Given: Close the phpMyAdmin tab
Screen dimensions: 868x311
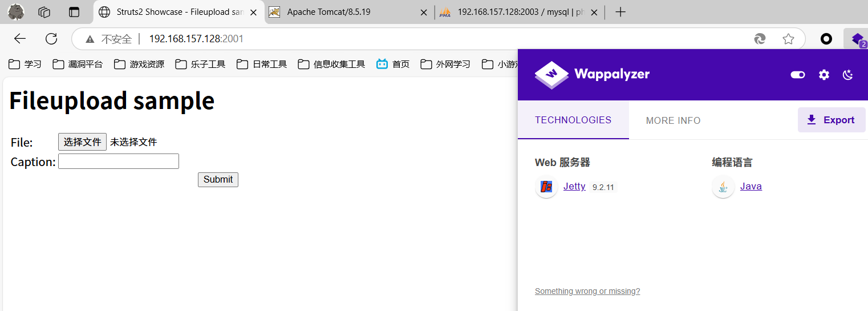Looking at the screenshot, I should [x=595, y=12].
